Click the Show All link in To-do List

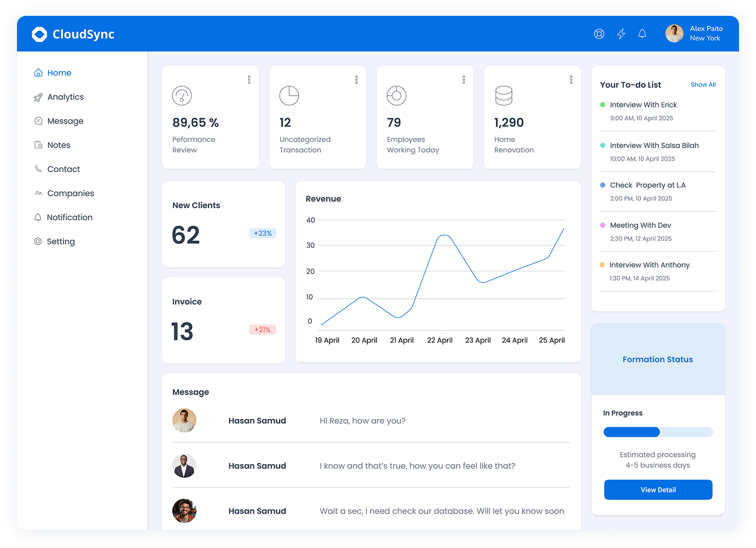[x=703, y=85]
